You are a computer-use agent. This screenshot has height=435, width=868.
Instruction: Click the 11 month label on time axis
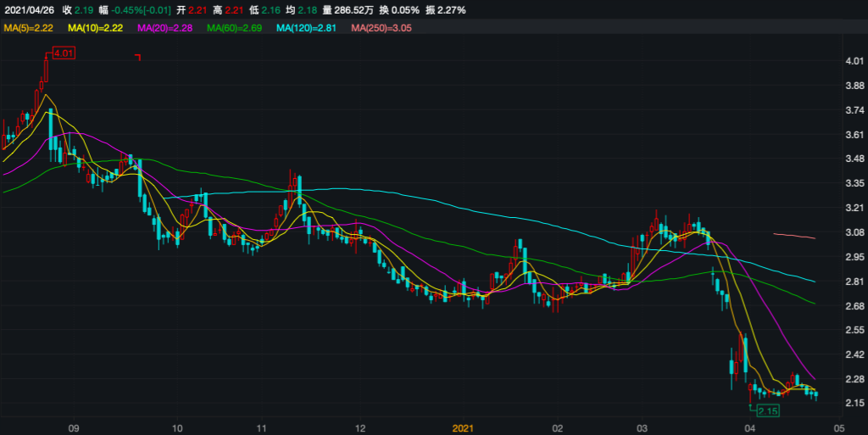click(x=261, y=428)
